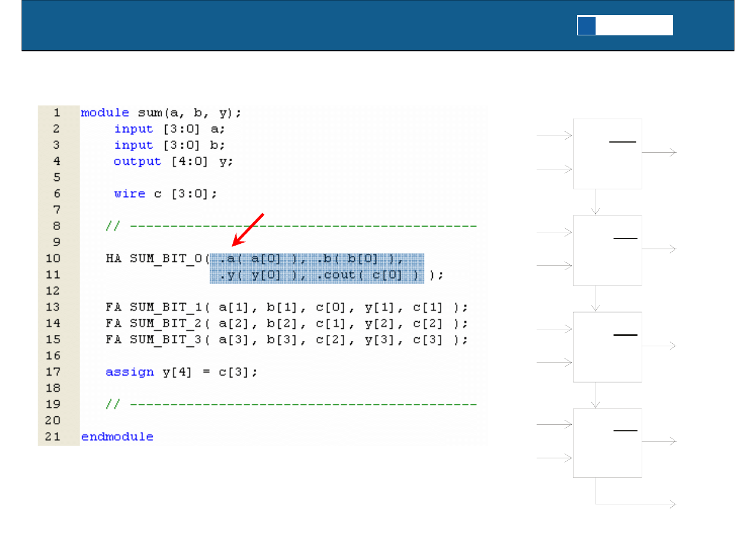The width and height of the screenshot is (756, 535).
Task: Click the FA SUM_BIT_1 instantiation line
Action: (x=286, y=307)
